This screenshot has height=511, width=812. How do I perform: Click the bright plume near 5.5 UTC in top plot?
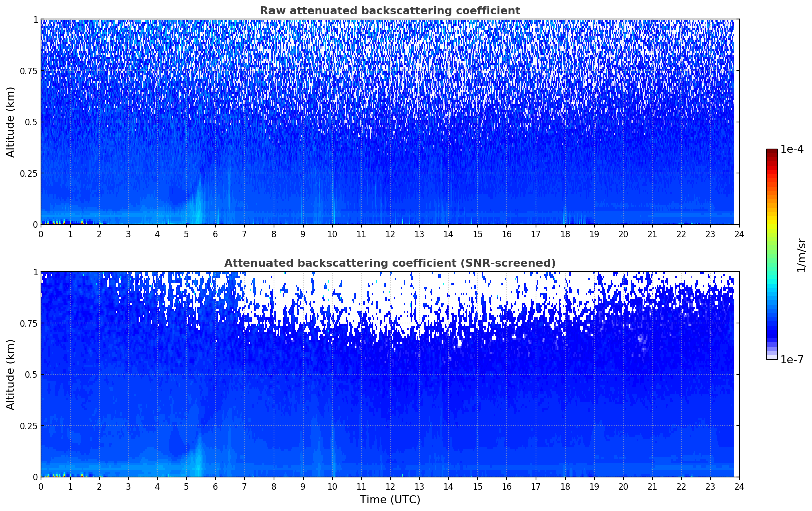pos(198,203)
